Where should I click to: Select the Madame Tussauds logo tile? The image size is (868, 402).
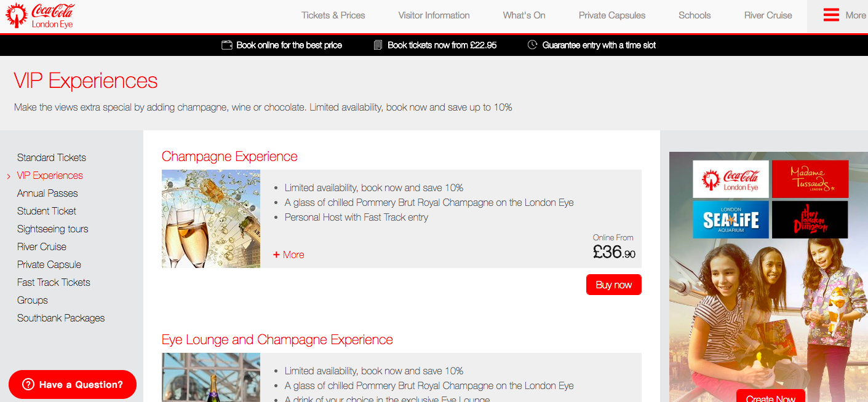pyautogui.click(x=810, y=179)
